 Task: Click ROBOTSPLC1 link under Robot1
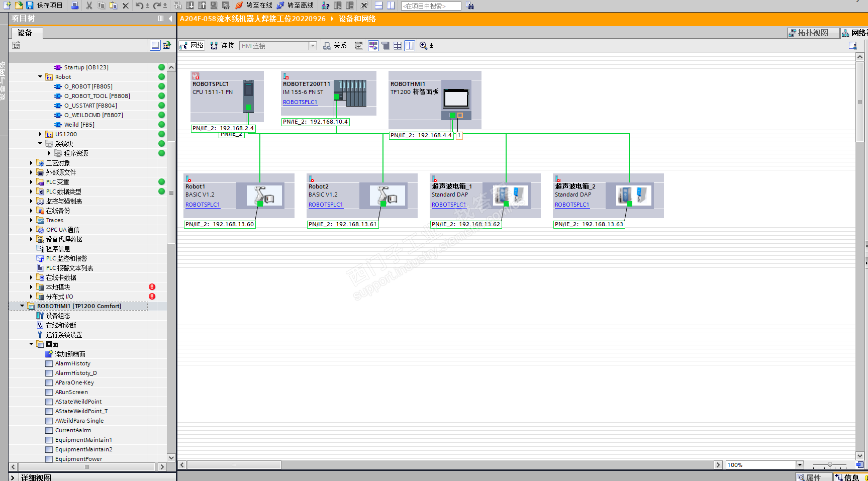tap(203, 205)
